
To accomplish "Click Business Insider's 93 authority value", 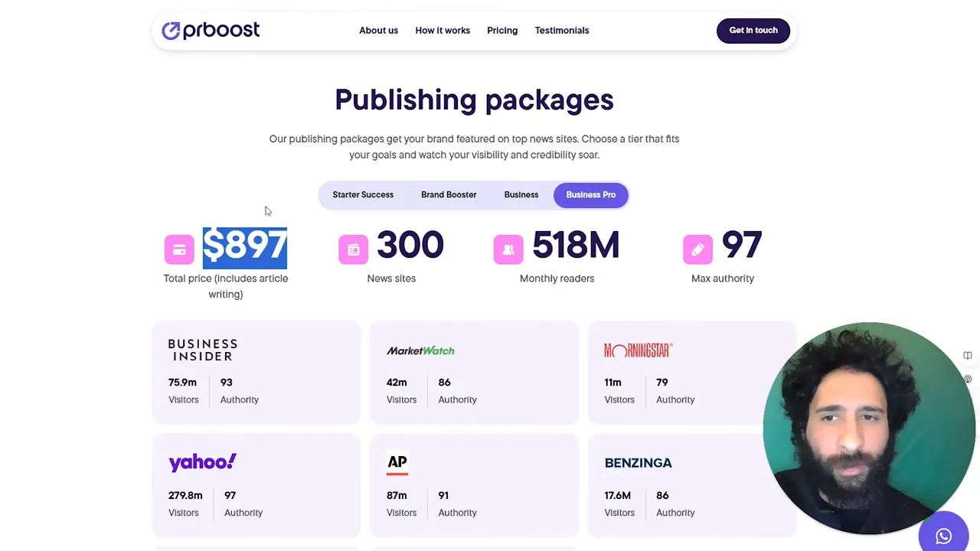I will 226,383.
